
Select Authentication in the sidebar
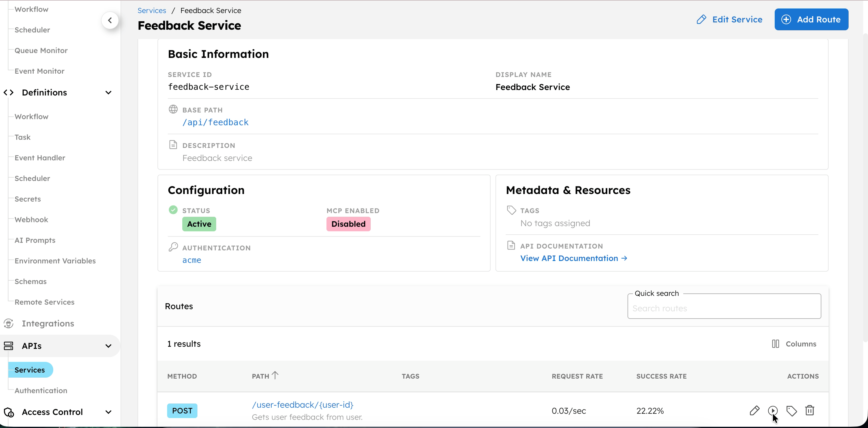coord(41,390)
